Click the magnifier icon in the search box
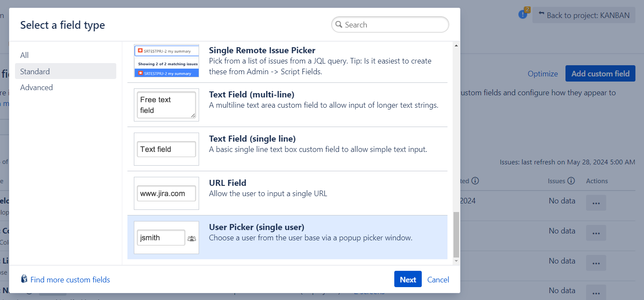Image resolution: width=644 pixels, height=300 pixels. coord(339,25)
